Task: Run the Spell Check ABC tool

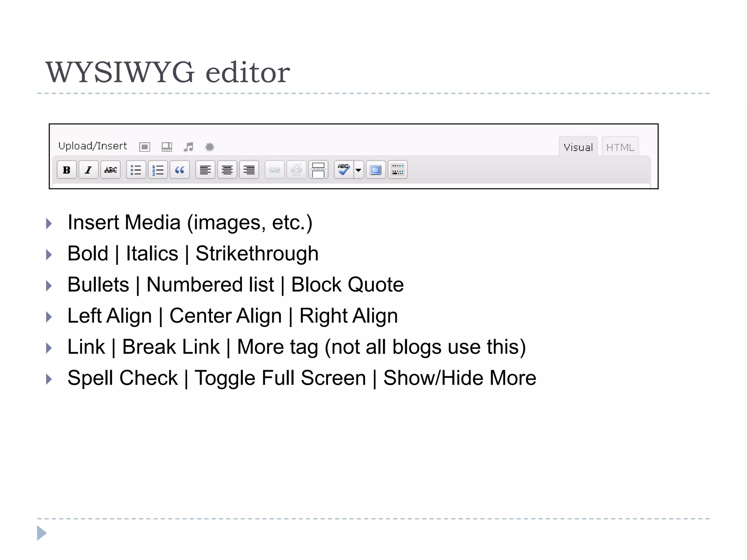Action: click(344, 170)
